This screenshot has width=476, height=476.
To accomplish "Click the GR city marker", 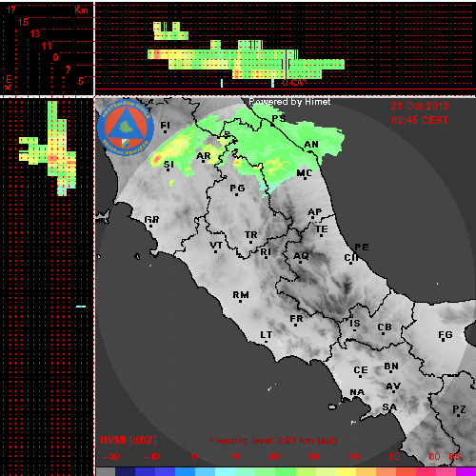I will [x=151, y=221].
